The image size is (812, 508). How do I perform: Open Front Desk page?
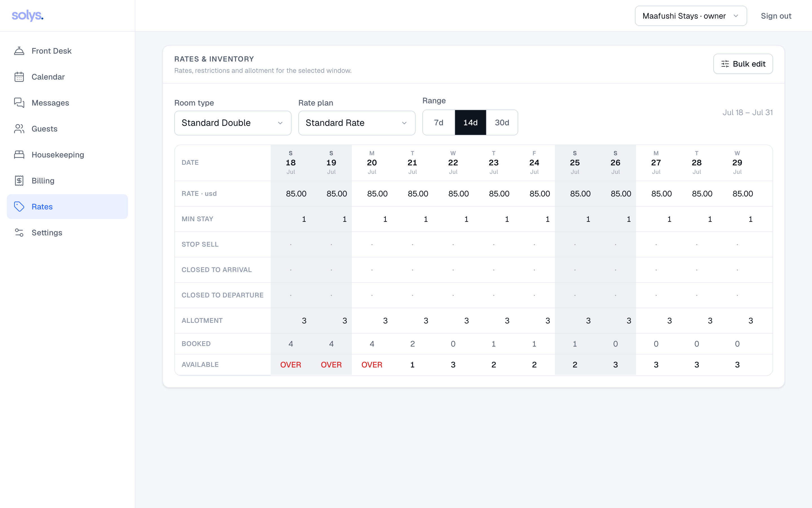pos(67,51)
